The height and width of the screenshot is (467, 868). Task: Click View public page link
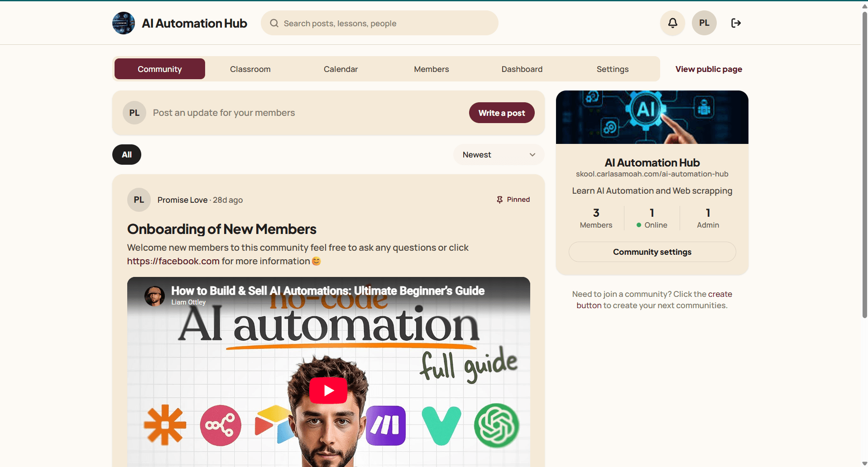click(x=709, y=69)
